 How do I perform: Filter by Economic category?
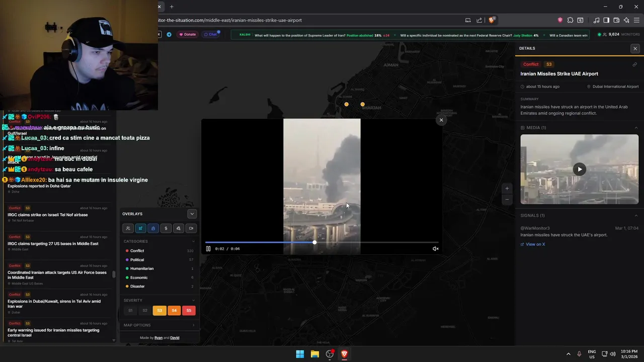(x=159, y=278)
